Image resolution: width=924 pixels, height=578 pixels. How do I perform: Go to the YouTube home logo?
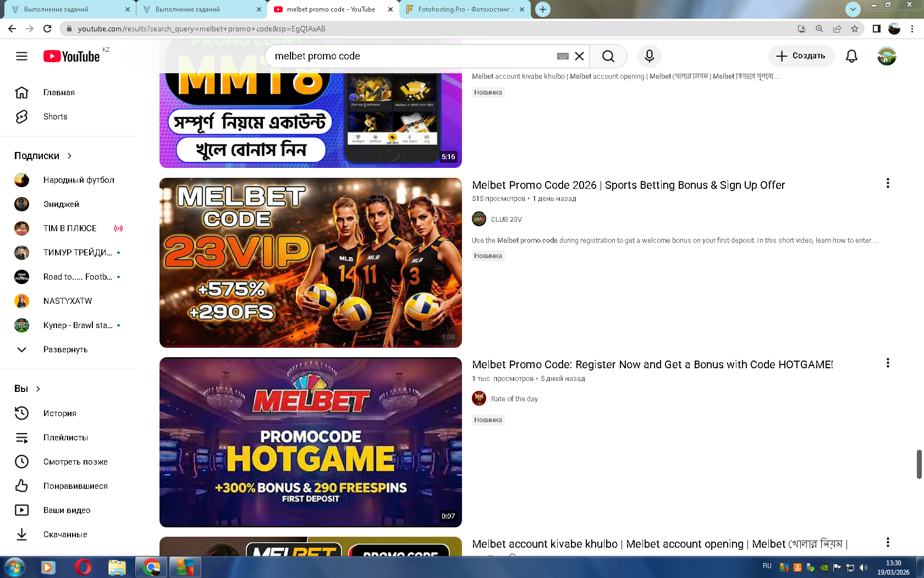click(71, 56)
